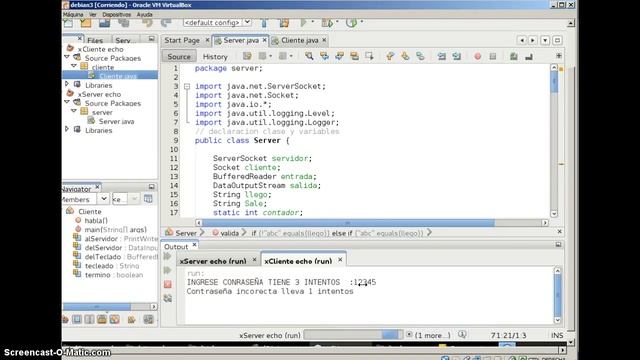This screenshot has width=640, height=360.
Task: Toggle Fully Qualified Names filter in Navigator
Action: pyautogui.click(x=131, y=319)
